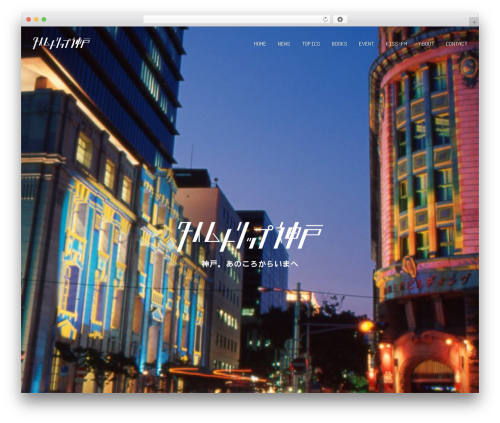Click the tagline 神戸、あのころからいまへ
Viewport: 500px width, 423px height.
click(250, 264)
